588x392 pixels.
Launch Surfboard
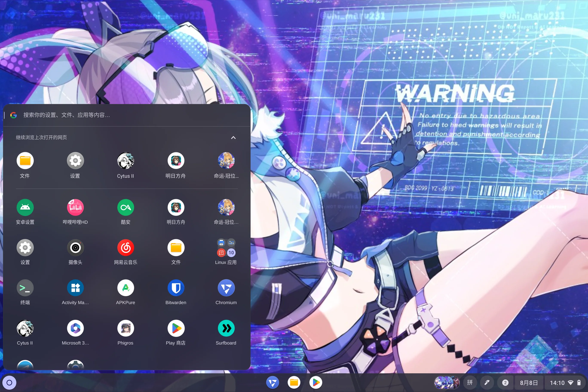(226, 328)
